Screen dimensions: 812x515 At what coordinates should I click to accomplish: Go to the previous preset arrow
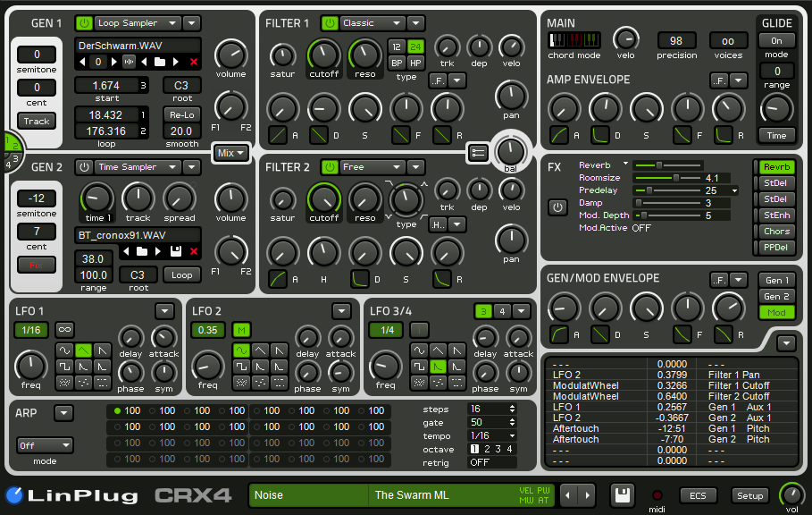569,495
